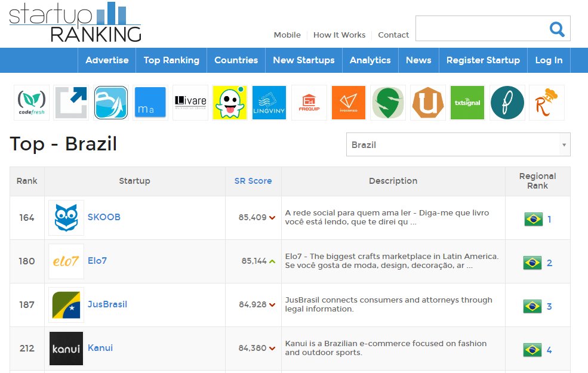Click the Brazil flag in Kanui row
Image resolution: width=588 pixels, height=373 pixels.
tap(532, 350)
